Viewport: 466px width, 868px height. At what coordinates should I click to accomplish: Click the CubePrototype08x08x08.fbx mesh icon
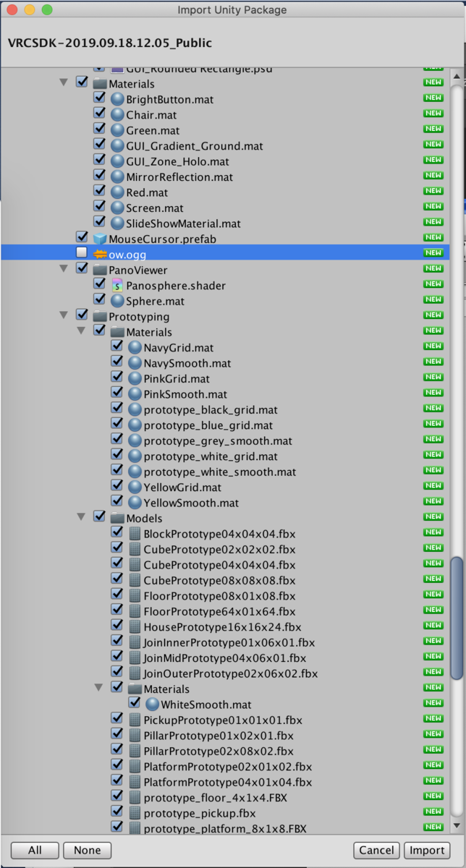click(x=135, y=580)
